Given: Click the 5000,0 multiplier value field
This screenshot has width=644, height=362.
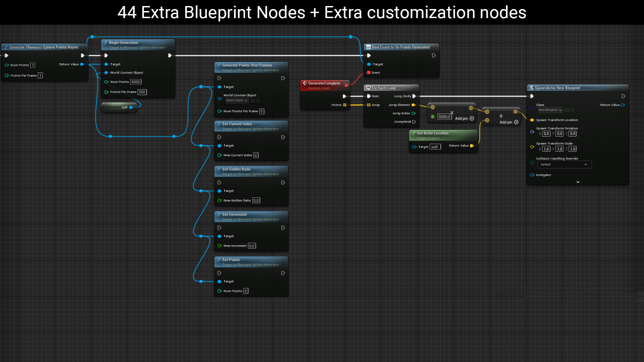Looking at the screenshot, I should pyautogui.click(x=444, y=117).
